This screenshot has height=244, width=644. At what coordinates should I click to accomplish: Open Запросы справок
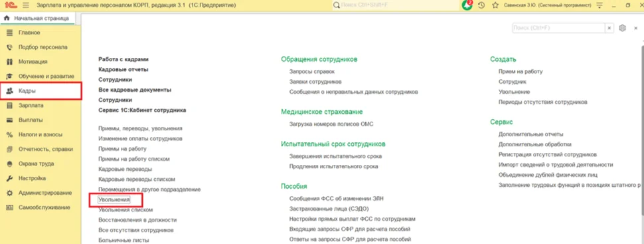click(312, 72)
